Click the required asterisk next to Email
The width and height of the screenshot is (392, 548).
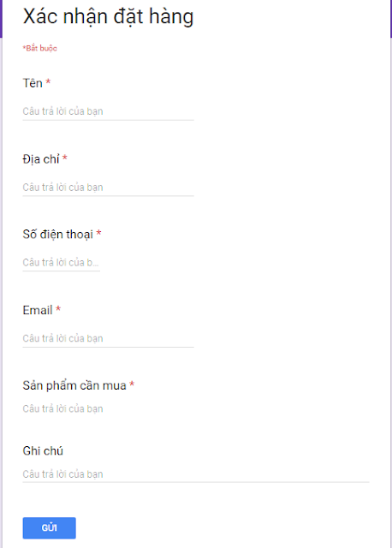click(x=58, y=308)
